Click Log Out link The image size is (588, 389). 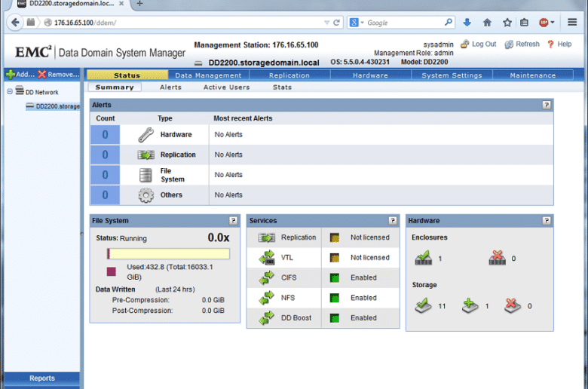(x=479, y=44)
